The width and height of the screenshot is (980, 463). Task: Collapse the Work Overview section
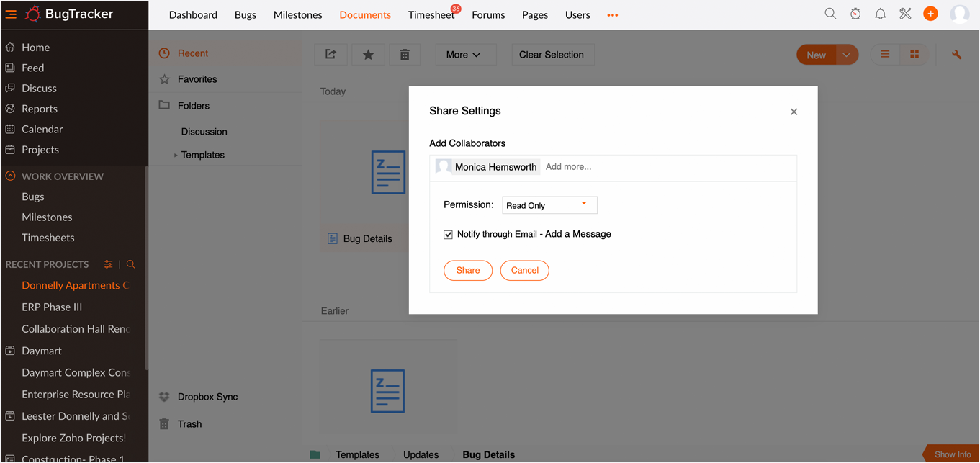10,176
